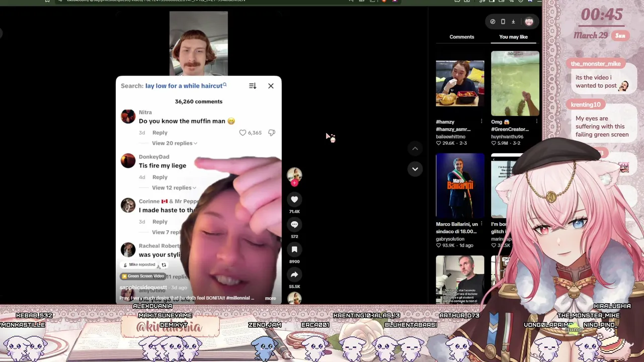Click the magnifier after 'lay low for a while haircut'

point(225,85)
